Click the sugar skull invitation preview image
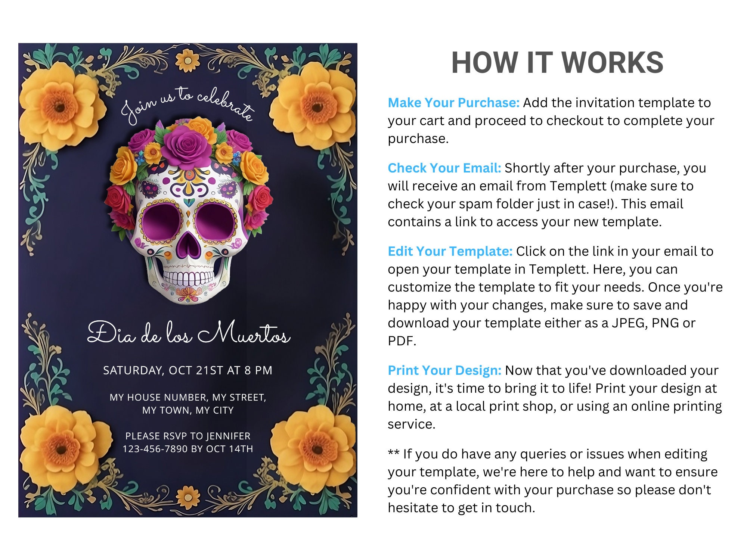This screenshot has height=560, width=747. pyautogui.click(x=188, y=280)
